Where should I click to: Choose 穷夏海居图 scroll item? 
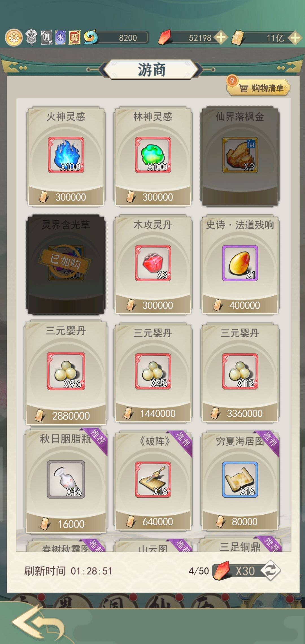coord(240,481)
